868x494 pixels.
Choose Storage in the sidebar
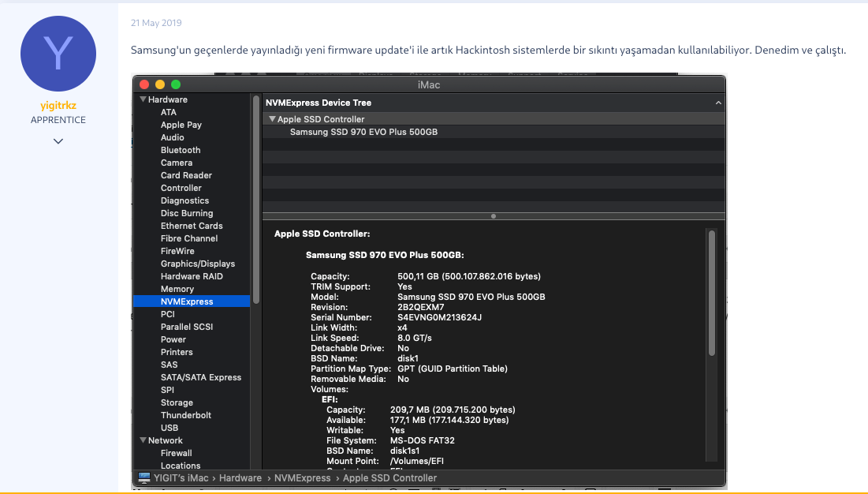(177, 402)
